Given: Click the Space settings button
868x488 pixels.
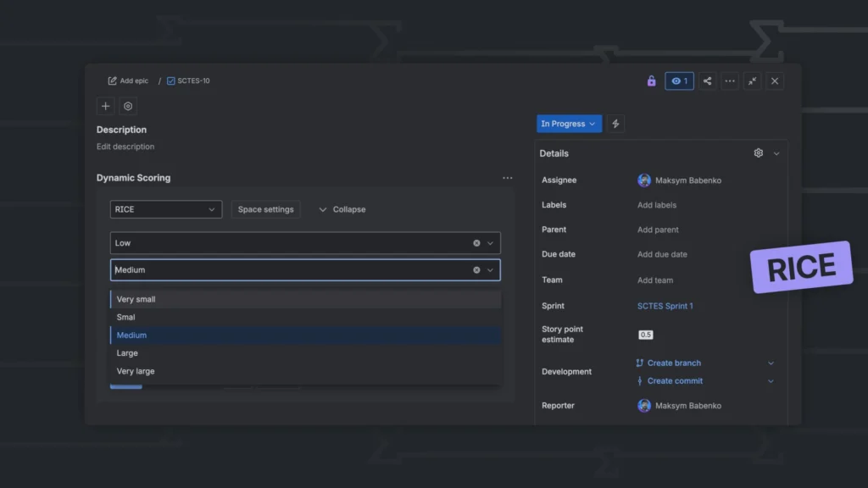Looking at the screenshot, I should click(x=265, y=209).
